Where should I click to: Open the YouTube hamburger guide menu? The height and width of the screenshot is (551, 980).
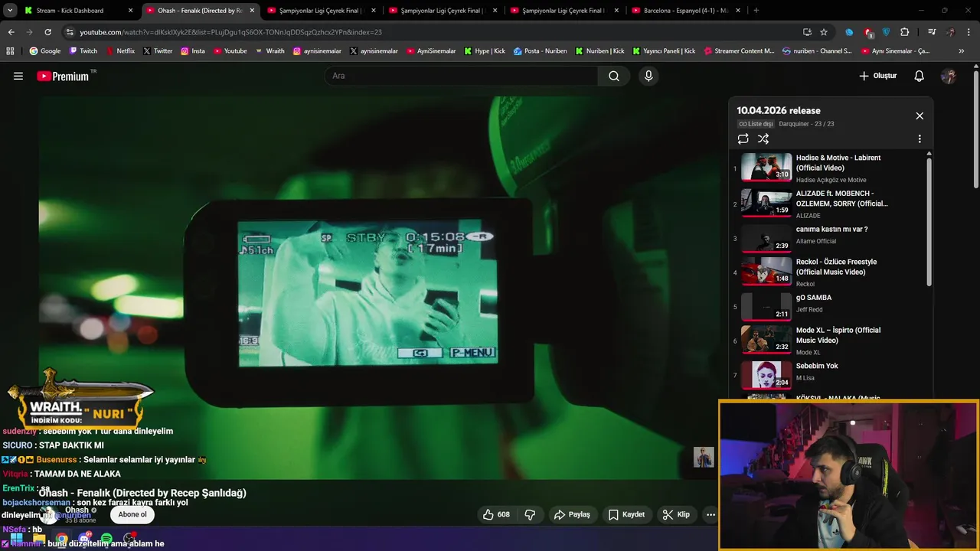(18, 76)
